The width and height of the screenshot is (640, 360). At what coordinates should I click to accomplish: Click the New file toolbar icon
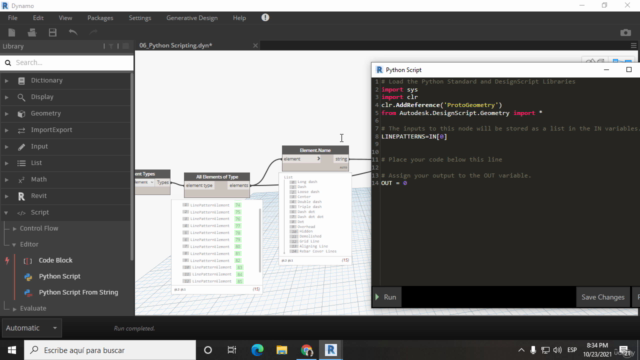(x=11, y=33)
